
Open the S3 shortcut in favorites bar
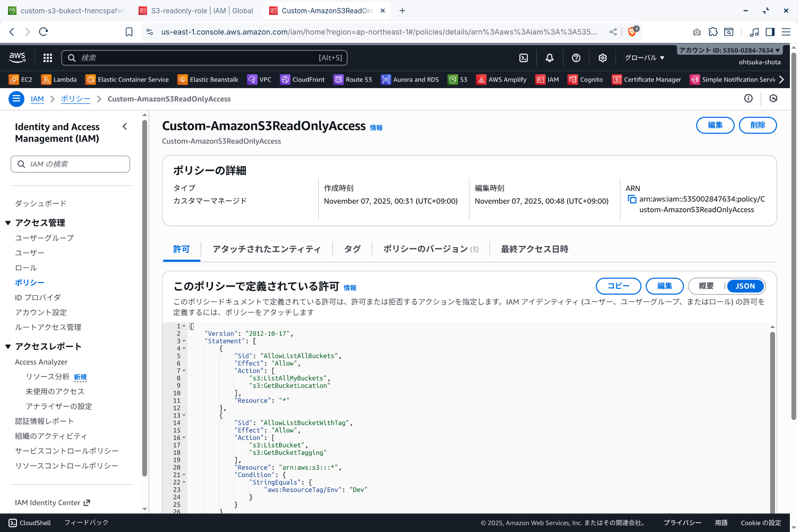pyautogui.click(x=457, y=80)
